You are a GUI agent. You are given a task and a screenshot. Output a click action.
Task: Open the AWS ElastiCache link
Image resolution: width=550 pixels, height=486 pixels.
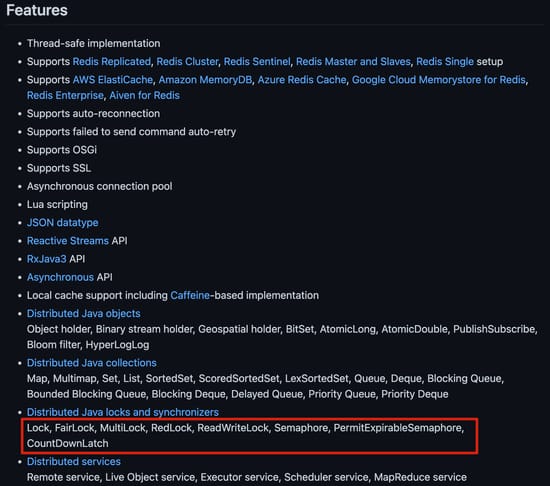(x=113, y=80)
